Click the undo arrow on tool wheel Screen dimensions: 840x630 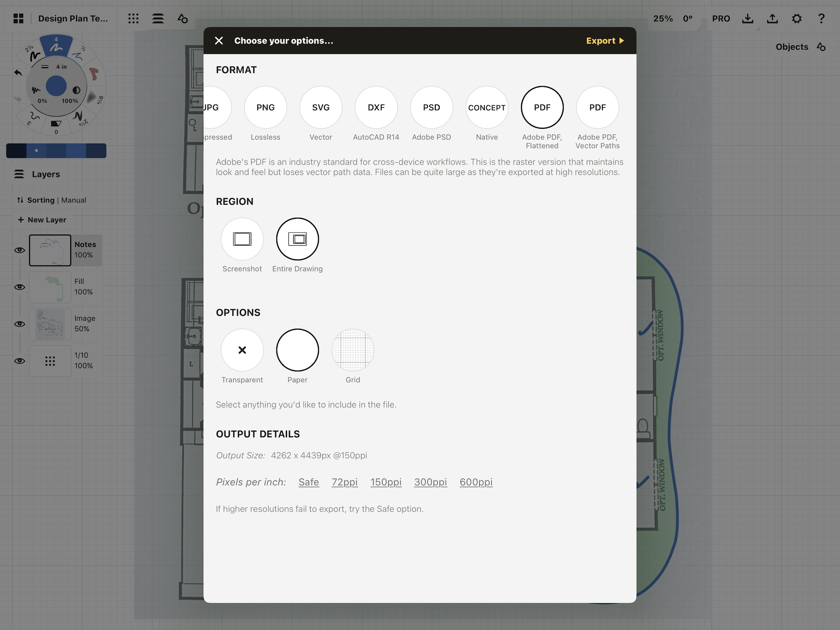point(18,72)
